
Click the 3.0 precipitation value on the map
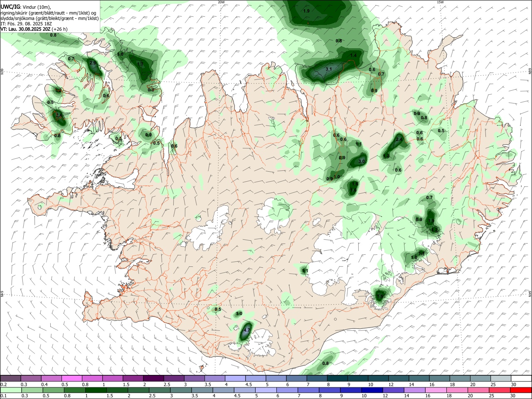362,161
